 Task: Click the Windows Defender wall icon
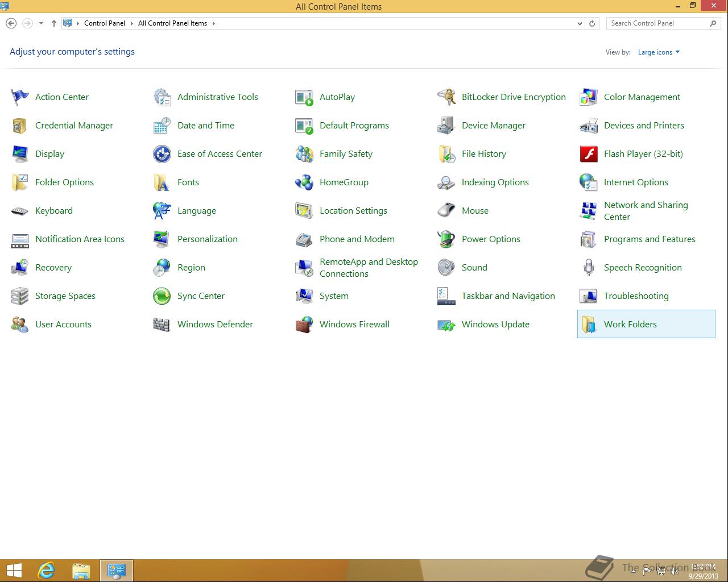[x=162, y=325]
